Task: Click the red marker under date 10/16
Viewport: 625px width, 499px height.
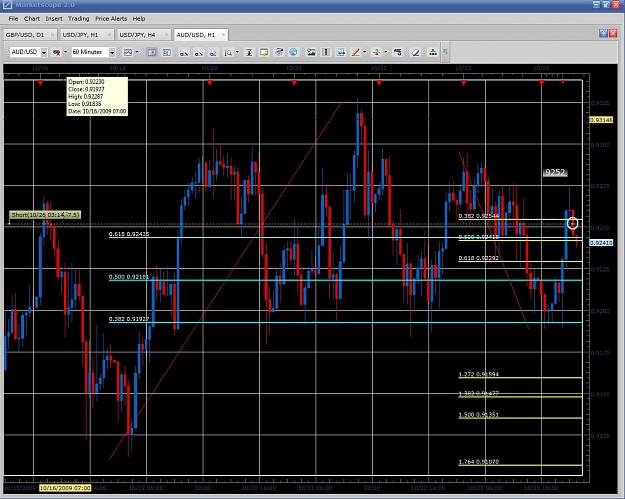Action: (x=40, y=83)
